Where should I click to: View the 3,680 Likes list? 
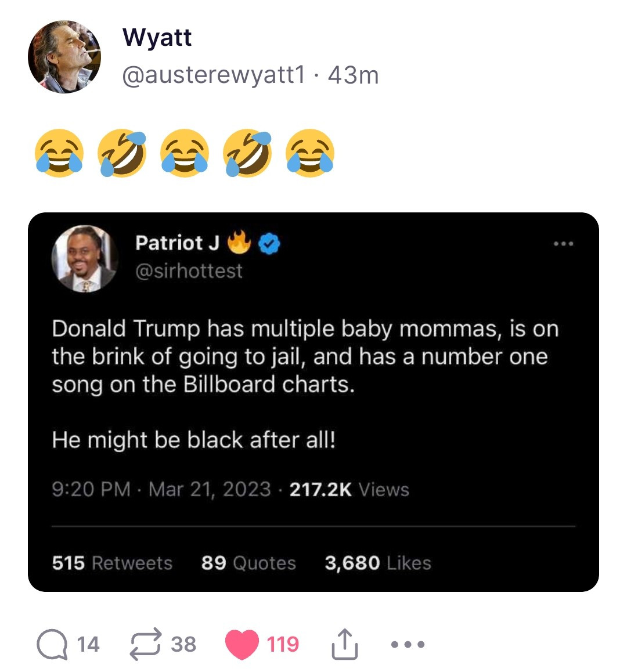[377, 563]
